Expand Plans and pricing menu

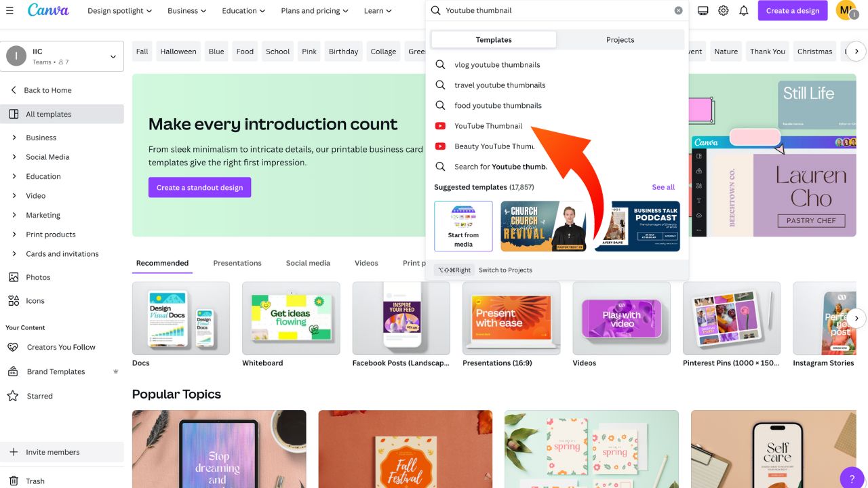315,11
